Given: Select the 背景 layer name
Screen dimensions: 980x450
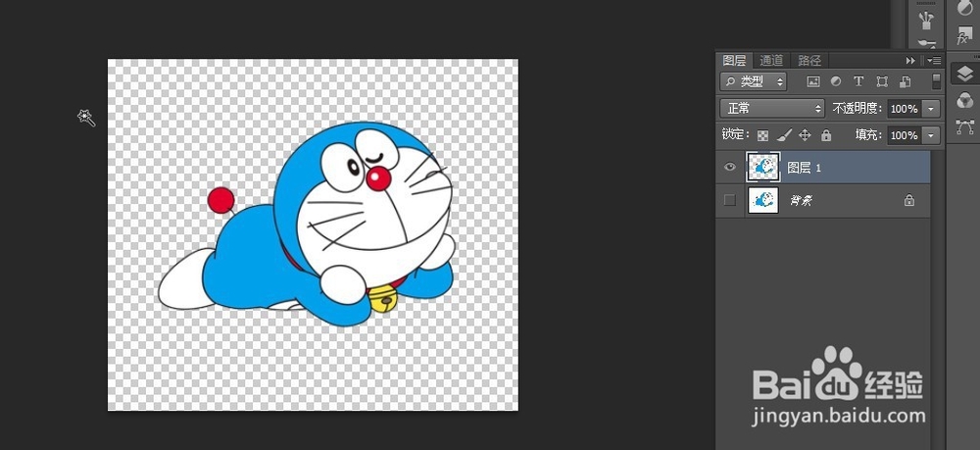Looking at the screenshot, I should [802, 201].
